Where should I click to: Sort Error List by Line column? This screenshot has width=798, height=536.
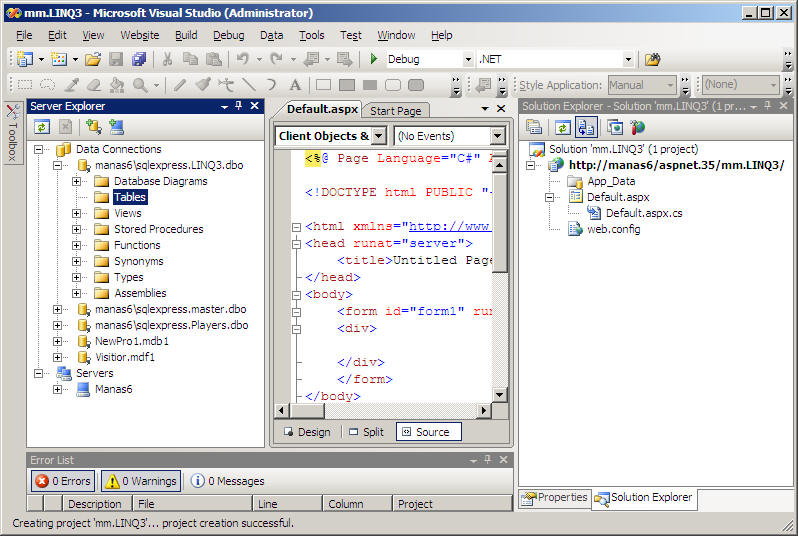point(287,503)
